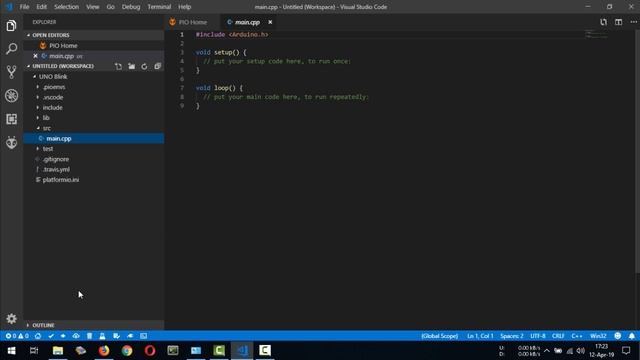The height and width of the screenshot is (360, 640).
Task: Click PlatformIO Clean trash icon
Action: [x=89, y=336]
